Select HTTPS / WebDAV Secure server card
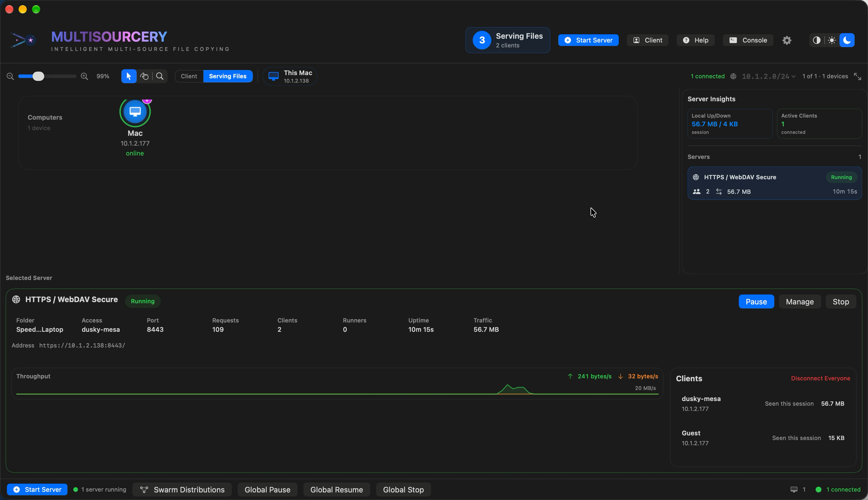Viewport: 868px width, 500px height. tap(774, 183)
